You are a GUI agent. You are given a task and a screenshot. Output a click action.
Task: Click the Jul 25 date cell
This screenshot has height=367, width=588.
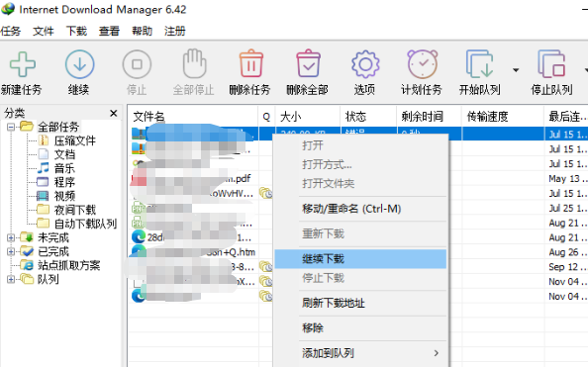tap(567, 209)
